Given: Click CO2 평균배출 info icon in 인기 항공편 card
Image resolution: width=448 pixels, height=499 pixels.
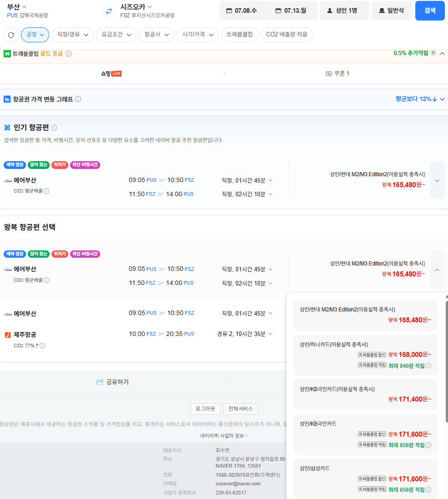Looking at the screenshot, I should tap(46, 191).
